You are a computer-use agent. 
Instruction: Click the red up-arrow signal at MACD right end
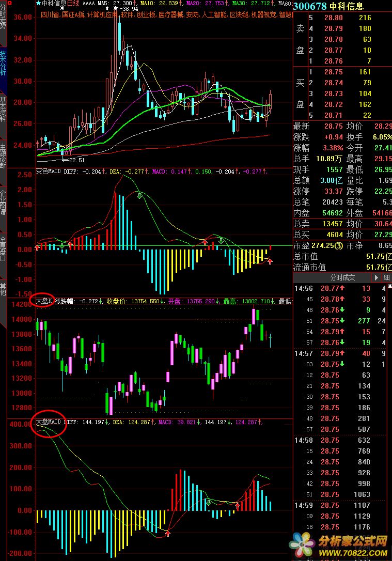pos(270,261)
